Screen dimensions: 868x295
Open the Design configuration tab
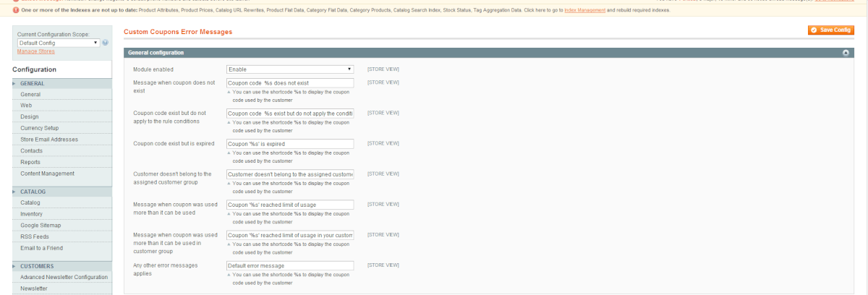click(x=61, y=116)
